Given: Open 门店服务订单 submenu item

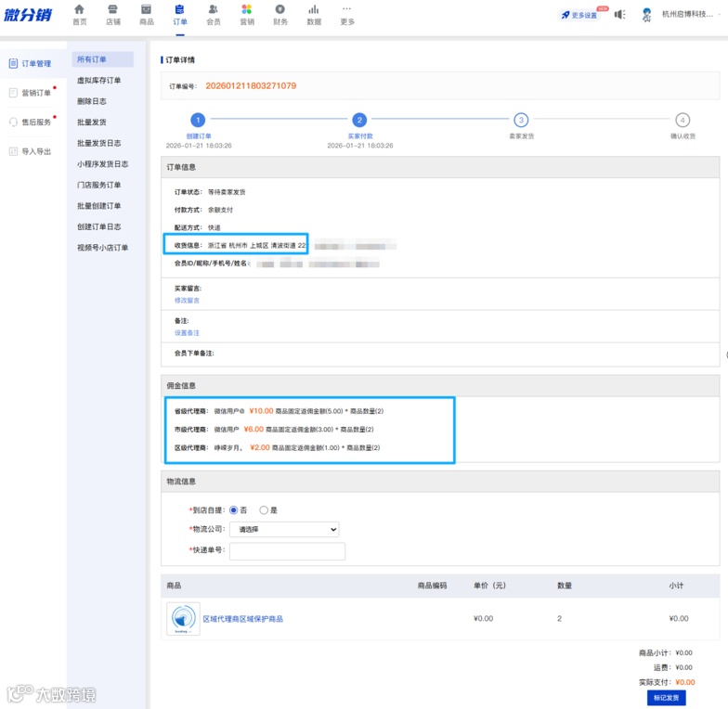Looking at the screenshot, I should pyautogui.click(x=98, y=185).
